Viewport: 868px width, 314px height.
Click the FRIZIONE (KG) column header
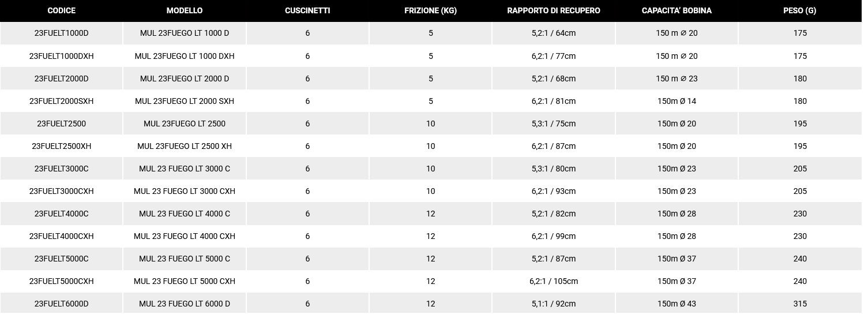point(430,10)
